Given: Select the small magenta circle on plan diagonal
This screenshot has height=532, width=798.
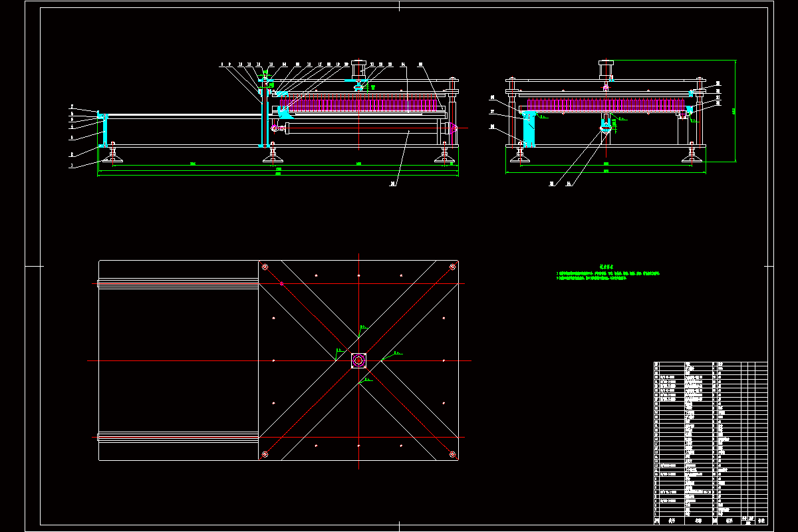Looking at the screenshot, I should (x=281, y=284).
